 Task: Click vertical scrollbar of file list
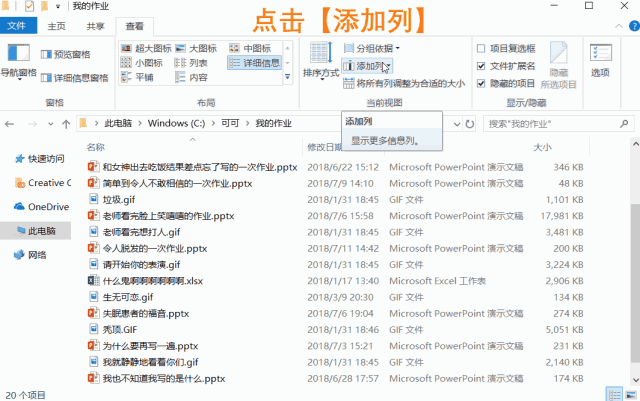click(x=635, y=282)
